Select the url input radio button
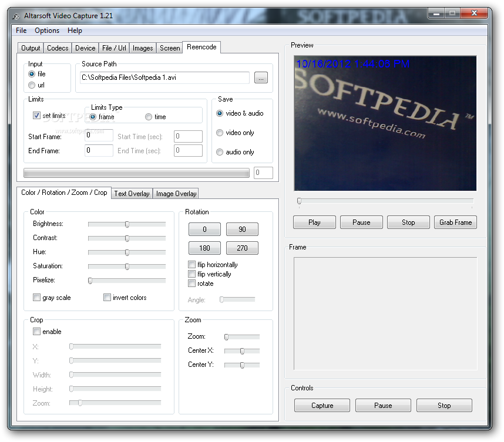 click(x=32, y=85)
